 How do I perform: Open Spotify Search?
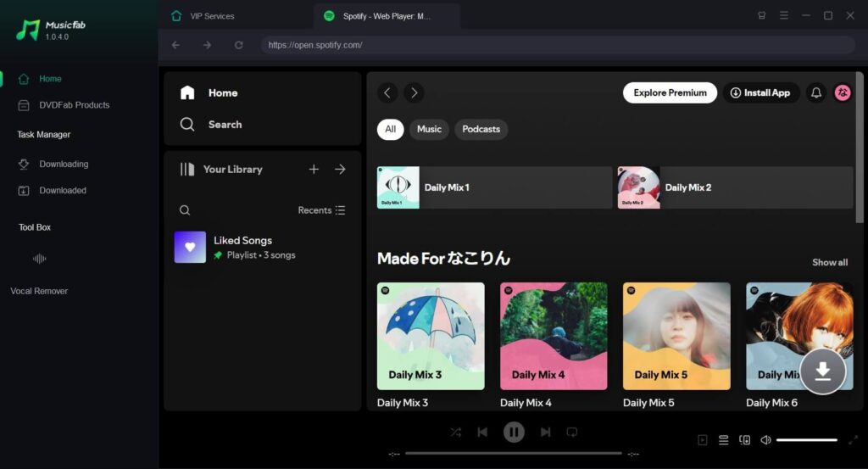point(211,124)
